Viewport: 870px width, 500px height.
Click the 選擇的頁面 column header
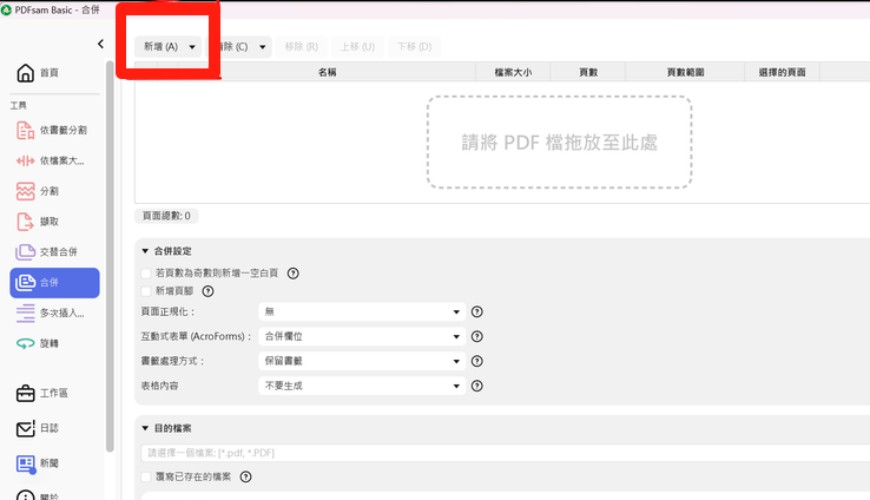pyautogui.click(x=782, y=72)
